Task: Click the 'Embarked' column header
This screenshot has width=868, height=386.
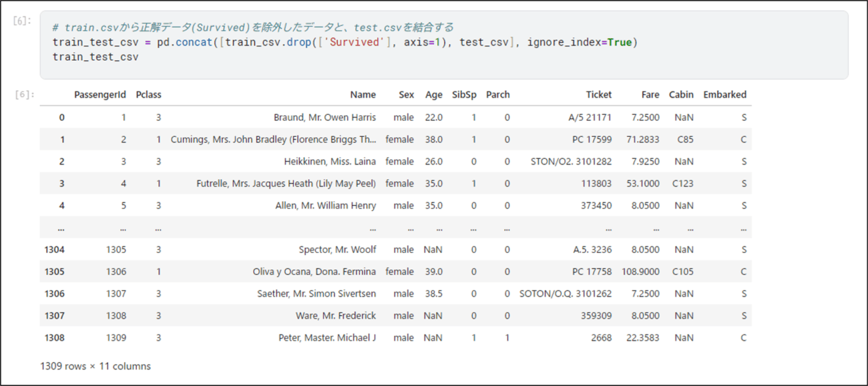Action: pyautogui.click(x=724, y=95)
